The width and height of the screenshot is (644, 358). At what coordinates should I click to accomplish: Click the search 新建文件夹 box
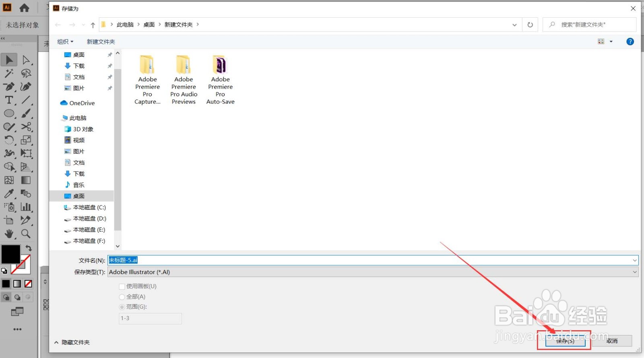pyautogui.click(x=589, y=25)
